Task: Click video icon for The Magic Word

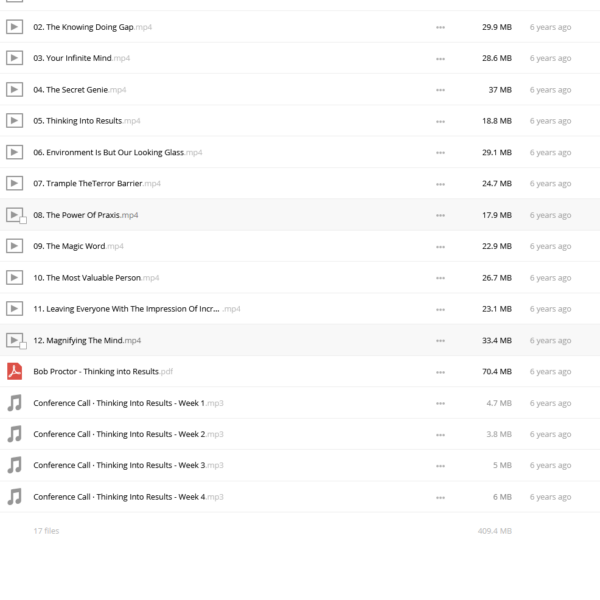Action: (15, 246)
